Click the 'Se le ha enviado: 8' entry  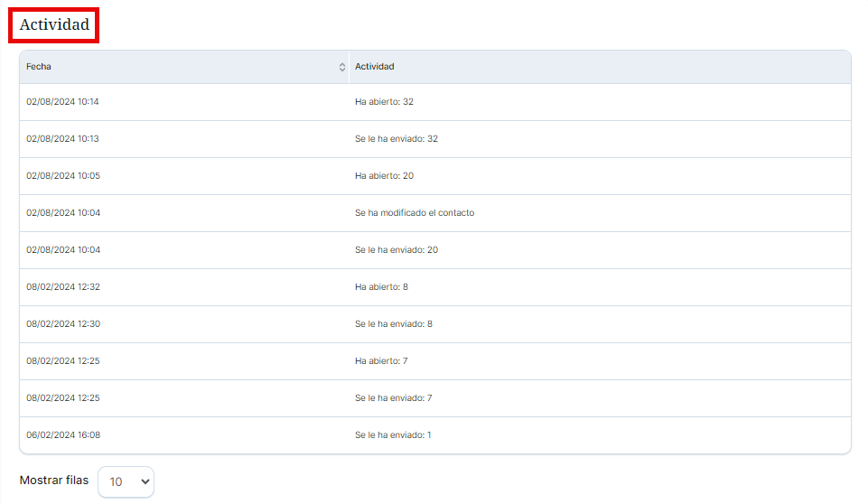(393, 324)
